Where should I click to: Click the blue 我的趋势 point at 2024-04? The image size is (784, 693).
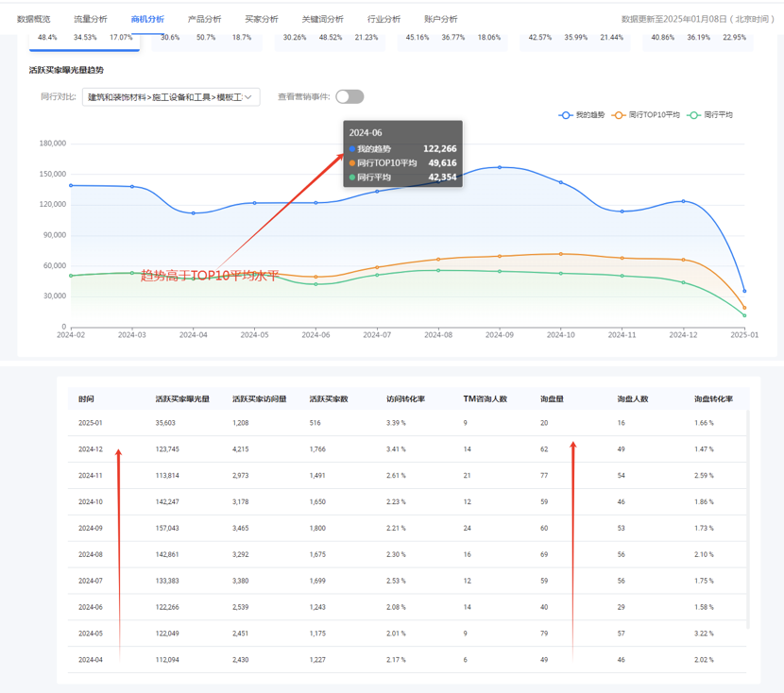point(194,213)
